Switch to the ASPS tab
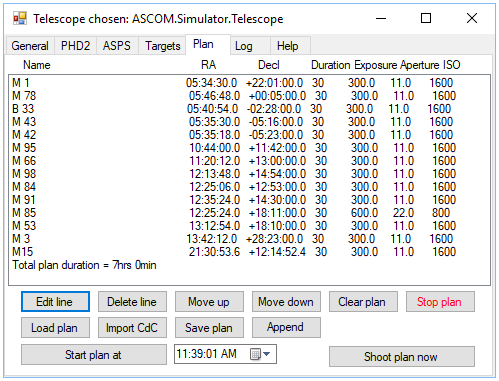 point(117,46)
